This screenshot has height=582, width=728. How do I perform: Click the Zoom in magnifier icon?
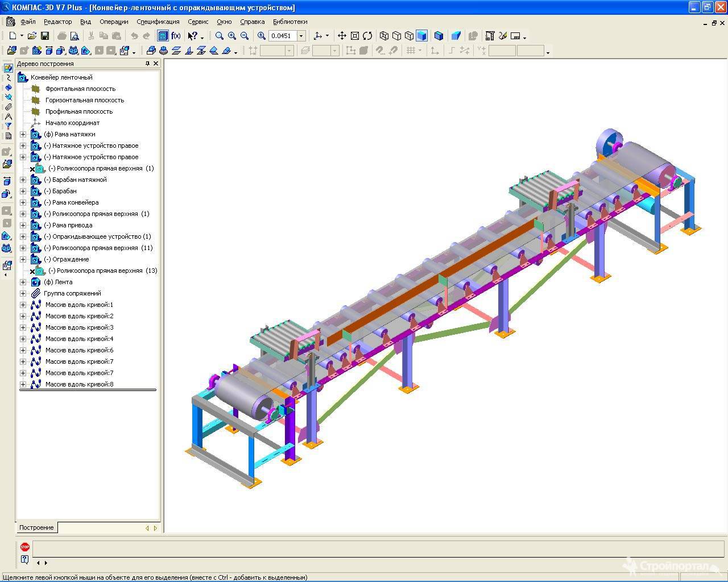pos(232,36)
